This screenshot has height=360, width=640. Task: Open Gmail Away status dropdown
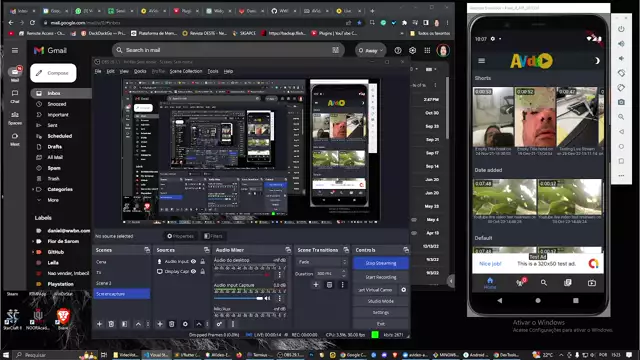point(371,51)
